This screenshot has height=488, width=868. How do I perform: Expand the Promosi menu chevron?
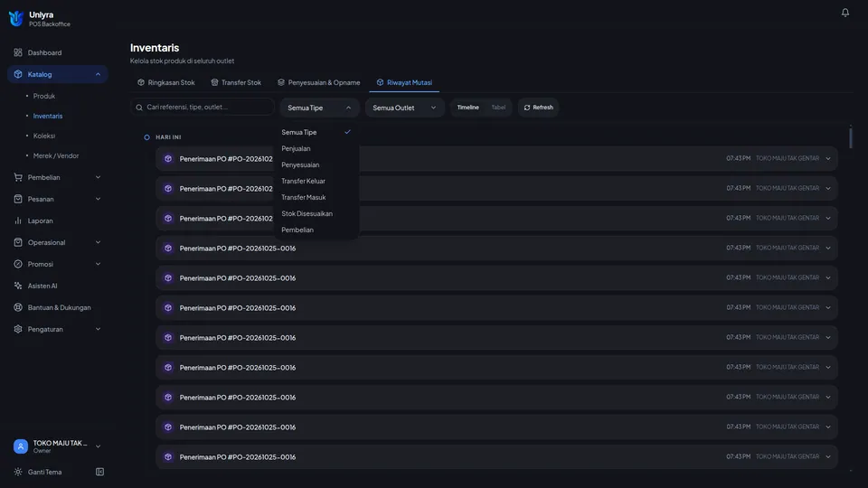click(x=98, y=264)
